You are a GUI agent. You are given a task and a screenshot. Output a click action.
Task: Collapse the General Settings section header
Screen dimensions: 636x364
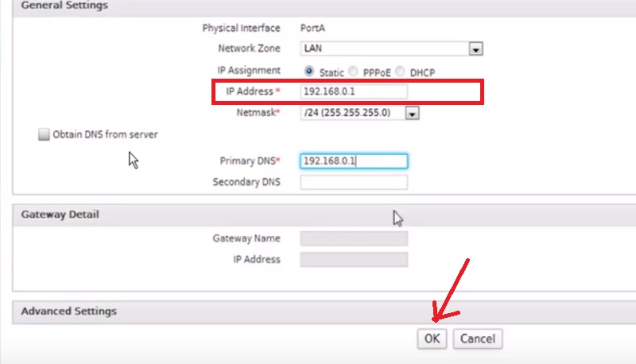(x=64, y=6)
